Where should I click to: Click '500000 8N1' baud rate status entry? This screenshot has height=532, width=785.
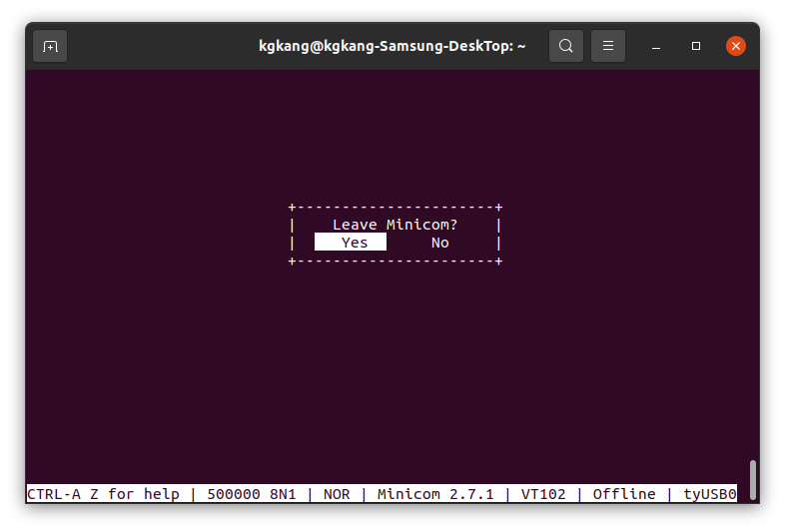tap(252, 494)
